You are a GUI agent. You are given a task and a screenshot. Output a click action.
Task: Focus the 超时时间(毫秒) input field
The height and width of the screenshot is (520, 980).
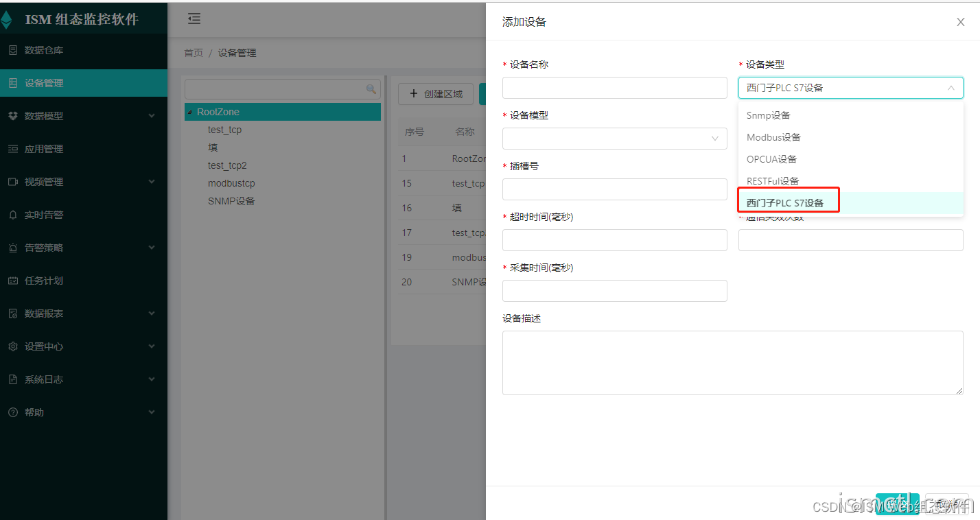pyautogui.click(x=615, y=240)
